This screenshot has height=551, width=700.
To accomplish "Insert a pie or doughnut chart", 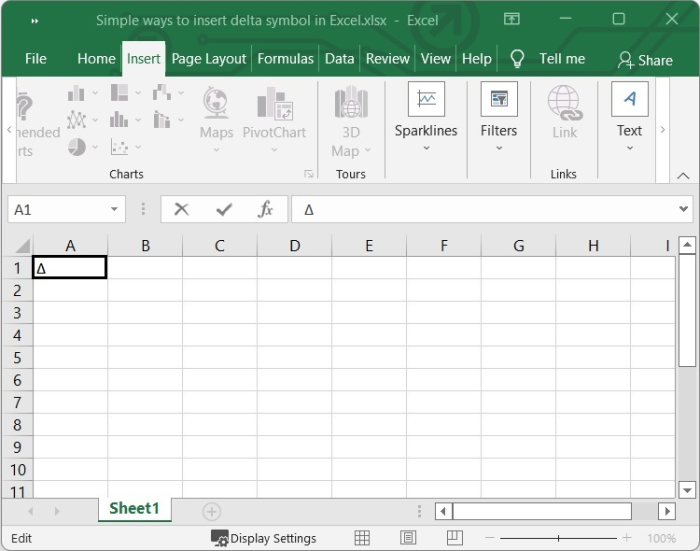I will [x=77, y=147].
